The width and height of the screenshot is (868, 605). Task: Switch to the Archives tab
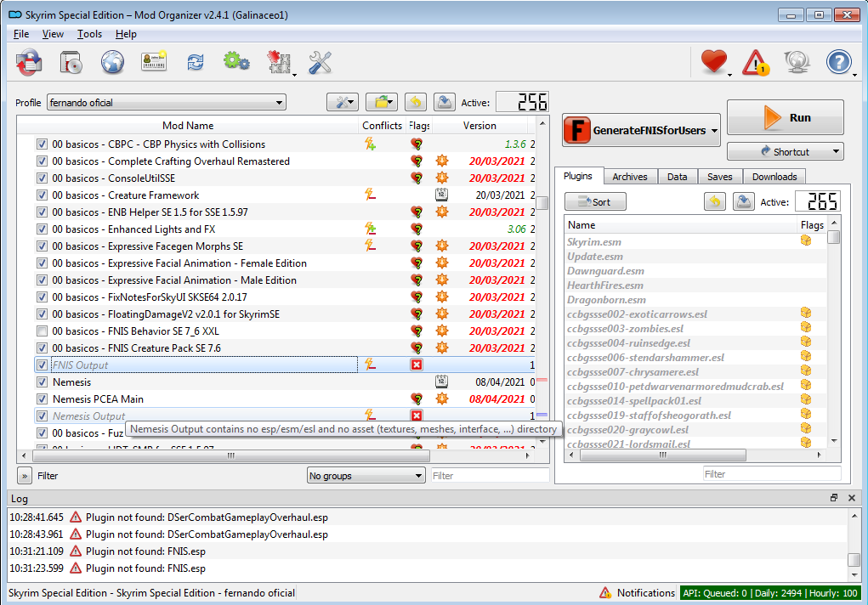click(x=629, y=177)
